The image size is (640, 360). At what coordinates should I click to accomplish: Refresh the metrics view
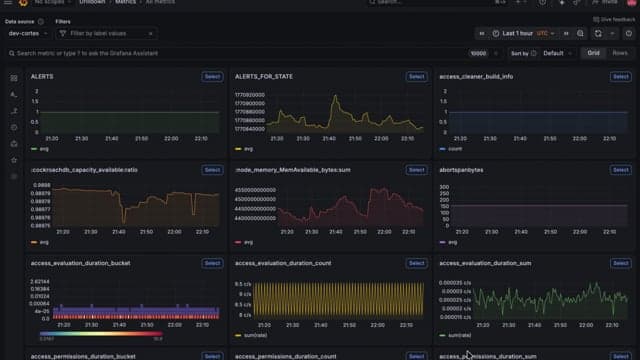(x=598, y=33)
